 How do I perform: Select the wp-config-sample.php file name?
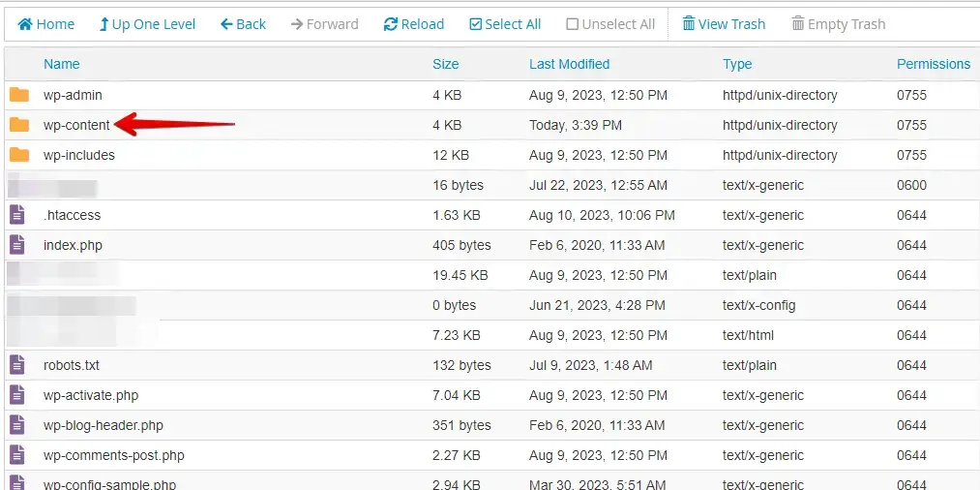pos(109,484)
